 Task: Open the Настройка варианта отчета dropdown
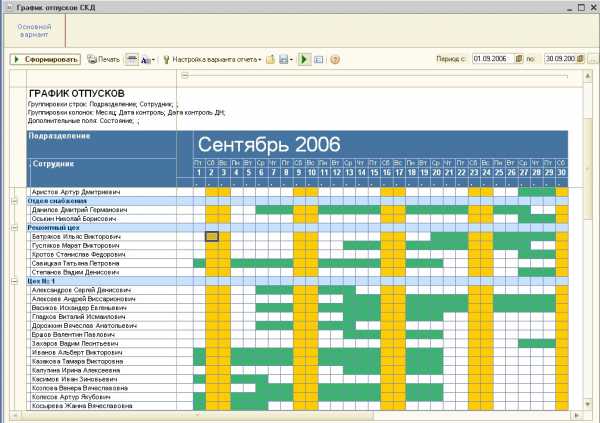pyautogui.click(x=213, y=59)
